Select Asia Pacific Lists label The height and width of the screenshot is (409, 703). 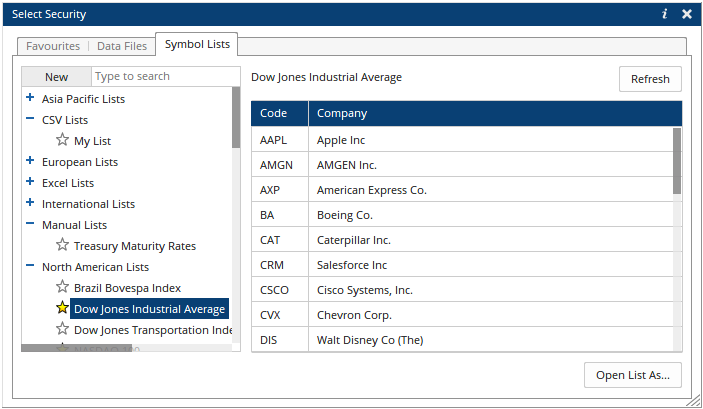83,99
